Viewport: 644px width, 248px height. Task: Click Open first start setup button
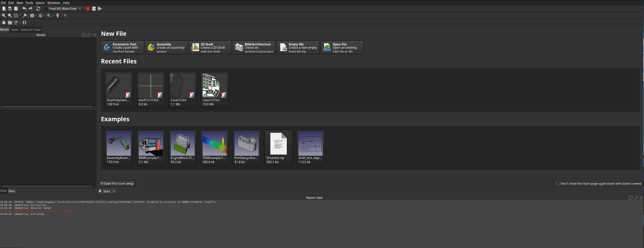tap(117, 184)
